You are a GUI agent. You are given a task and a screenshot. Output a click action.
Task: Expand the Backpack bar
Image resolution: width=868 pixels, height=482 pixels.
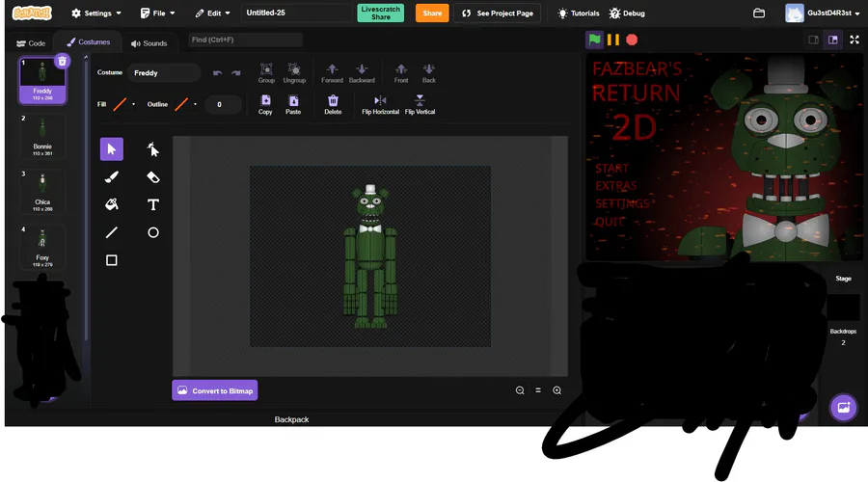tap(291, 419)
